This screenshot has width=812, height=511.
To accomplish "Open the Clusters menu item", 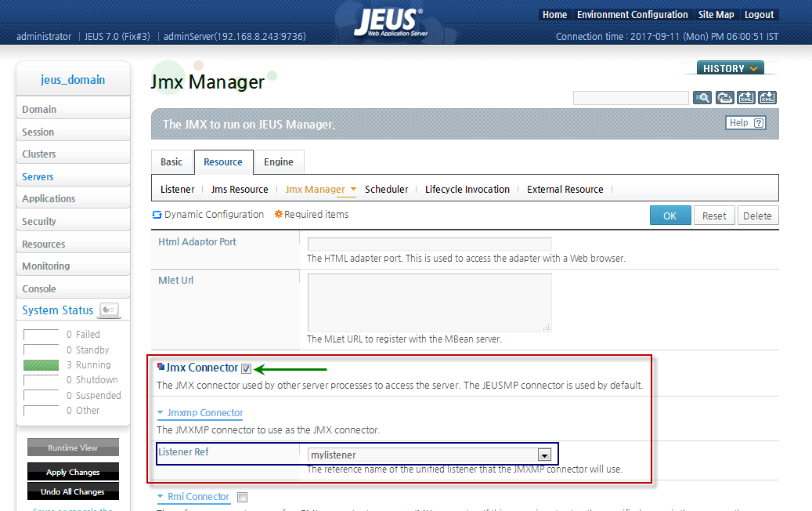I will pos(73,154).
